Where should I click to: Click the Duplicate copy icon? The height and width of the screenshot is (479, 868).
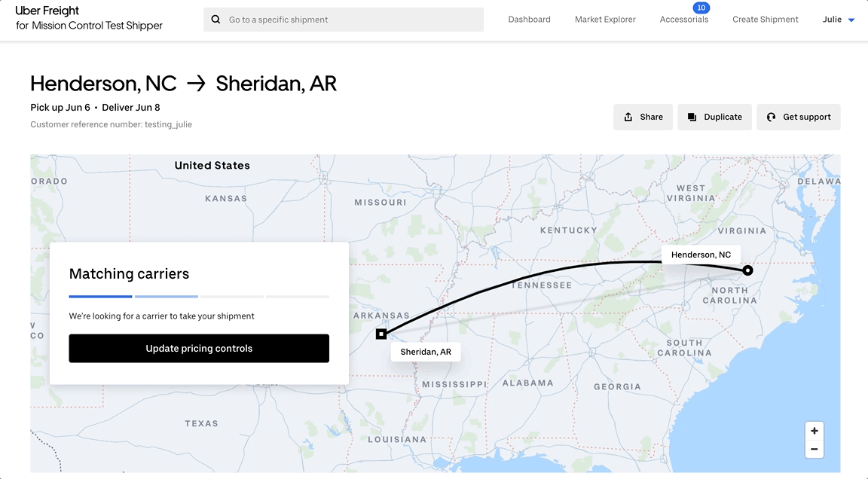[692, 117]
